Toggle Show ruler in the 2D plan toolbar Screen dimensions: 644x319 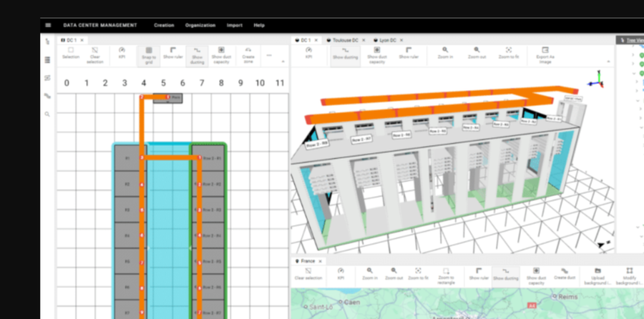(173, 53)
